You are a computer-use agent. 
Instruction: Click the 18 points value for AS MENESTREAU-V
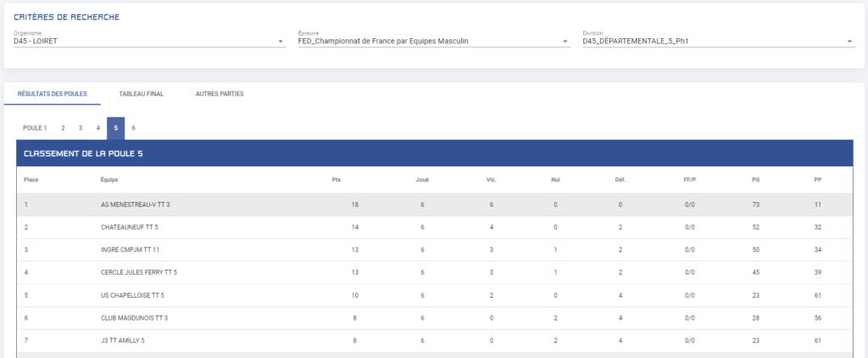(x=355, y=204)
